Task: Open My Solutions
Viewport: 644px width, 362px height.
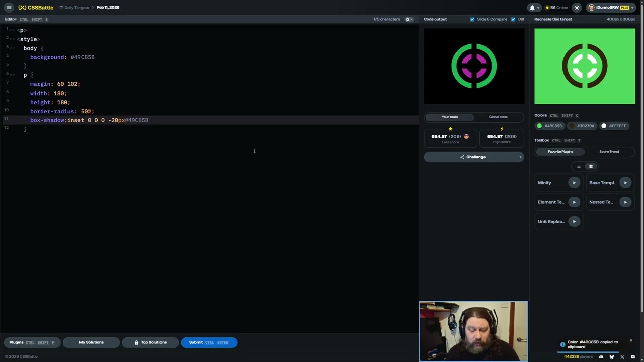Action: click(x=91, y=342)
